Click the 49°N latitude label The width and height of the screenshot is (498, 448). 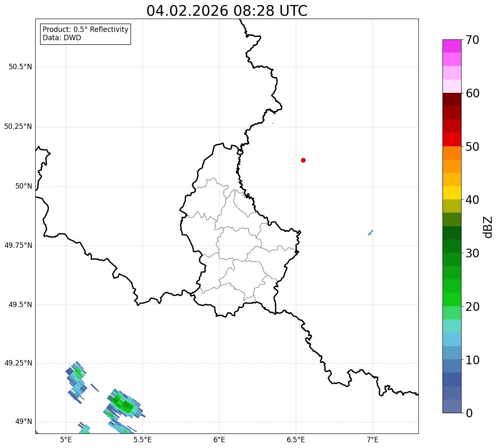[x=24, y=422]
